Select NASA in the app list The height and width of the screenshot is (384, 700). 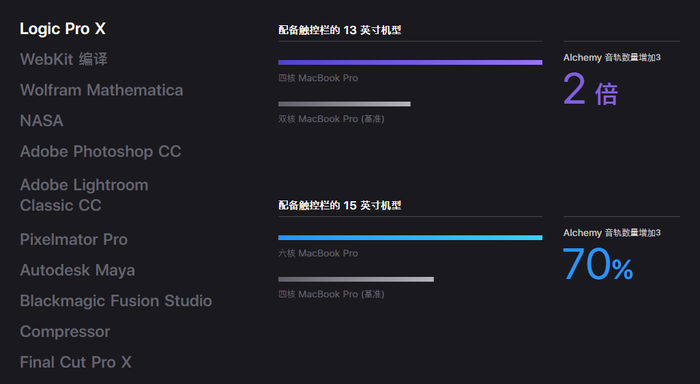(x=42, y=121)
